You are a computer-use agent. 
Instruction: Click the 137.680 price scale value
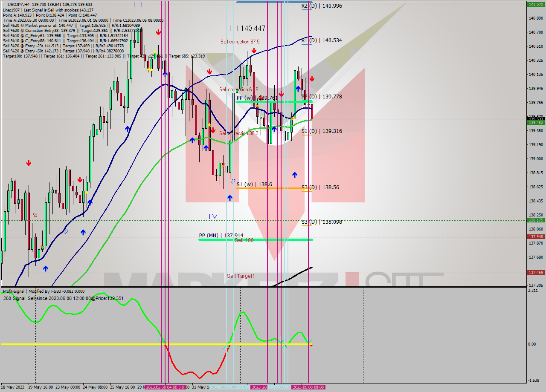point(535,257)
